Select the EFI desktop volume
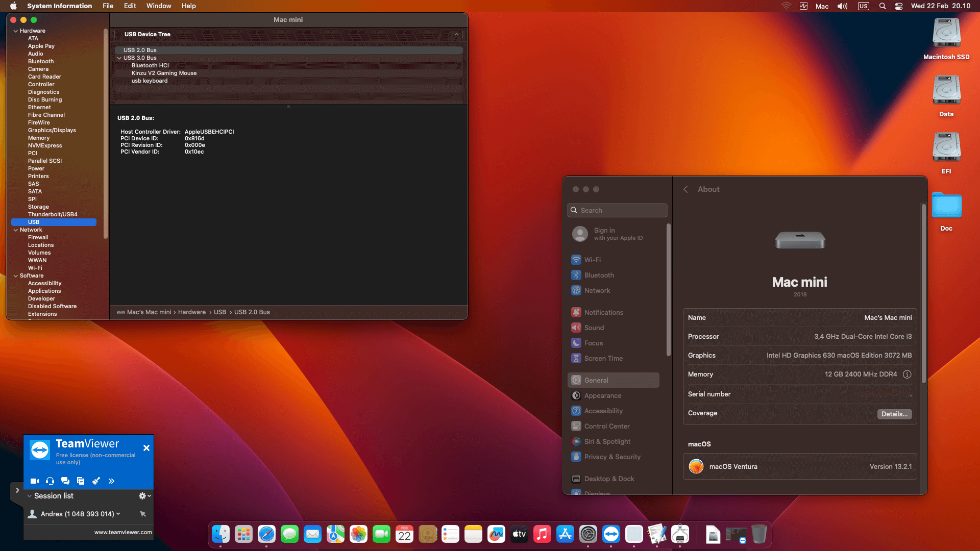Screen dimensions: 980x551 tap(946, 153)
